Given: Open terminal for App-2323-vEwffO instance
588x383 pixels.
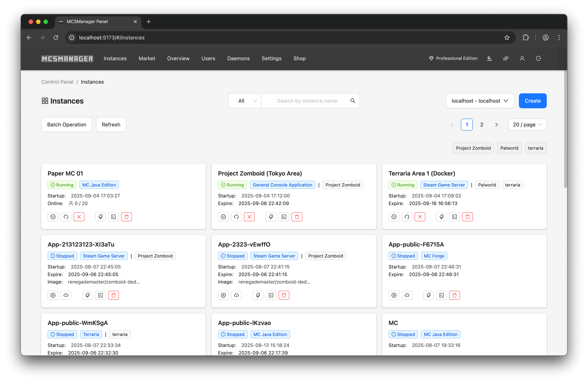Looking at the screenshot, I should [271, 295].
